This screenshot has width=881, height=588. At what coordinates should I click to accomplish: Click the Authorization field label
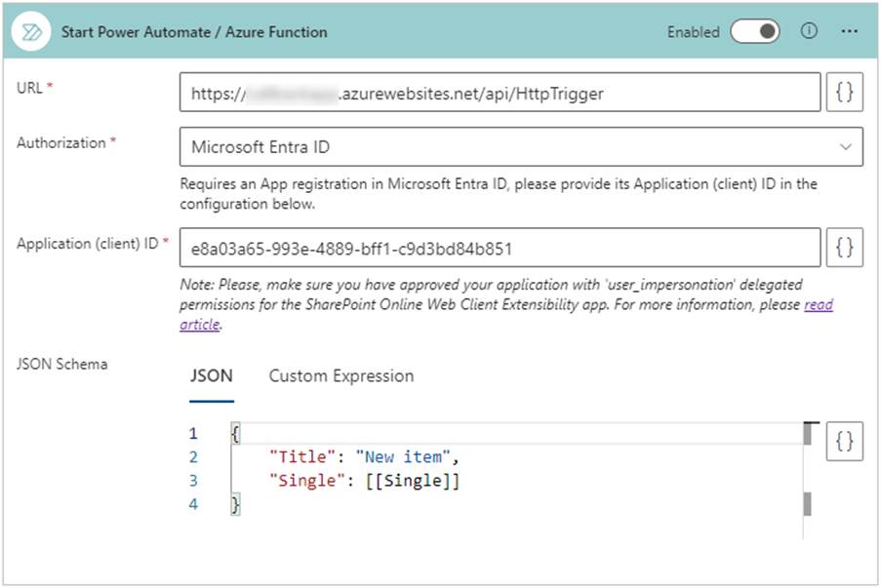tap(61, 142)
